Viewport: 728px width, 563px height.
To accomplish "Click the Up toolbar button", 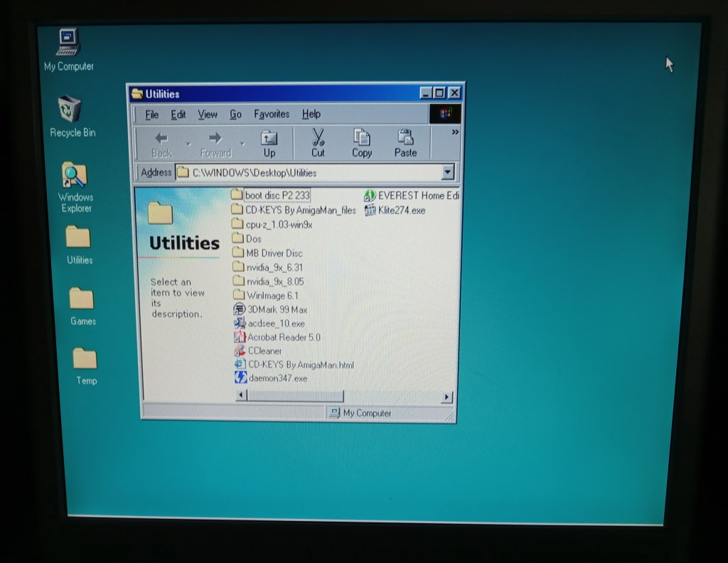I will (269, 143).
